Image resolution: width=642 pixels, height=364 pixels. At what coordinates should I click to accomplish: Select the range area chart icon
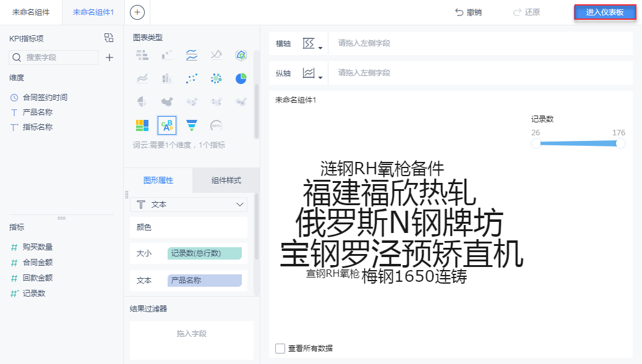pos(142,78)
